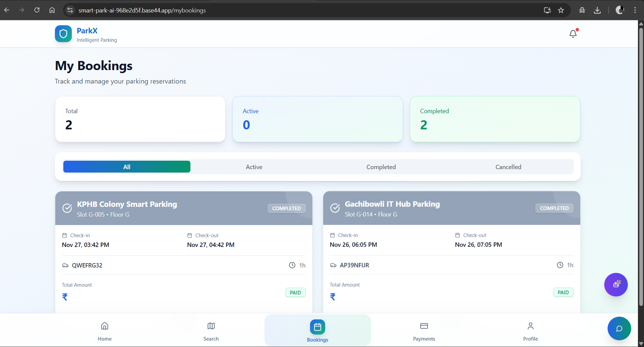Go back using browser back arrow

click(7, 10)
